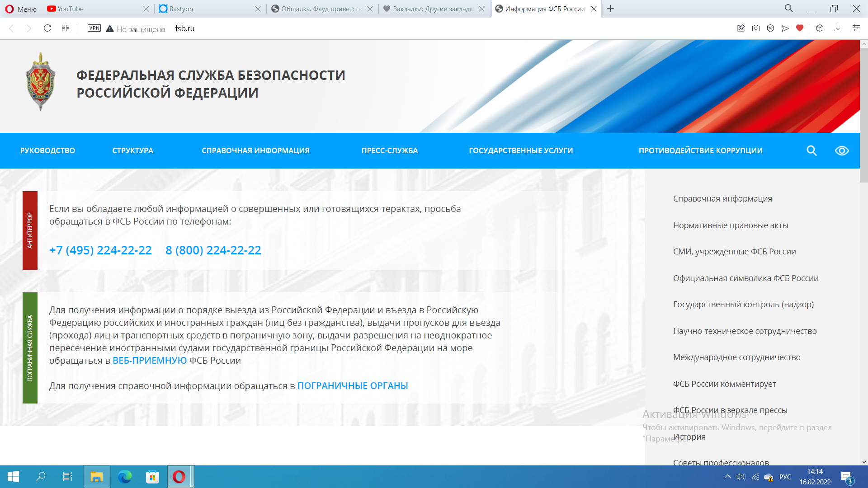Open the taskbar search icon

41,477
